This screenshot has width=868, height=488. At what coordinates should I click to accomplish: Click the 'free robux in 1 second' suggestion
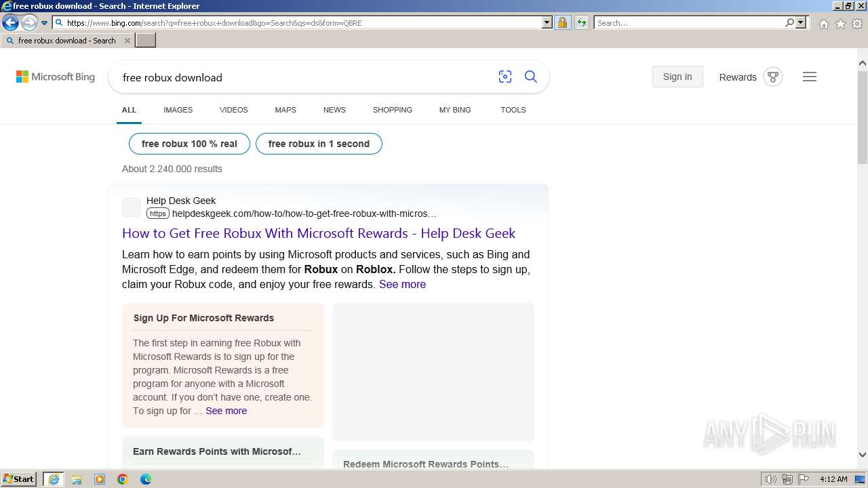click(x=319, y=144)
